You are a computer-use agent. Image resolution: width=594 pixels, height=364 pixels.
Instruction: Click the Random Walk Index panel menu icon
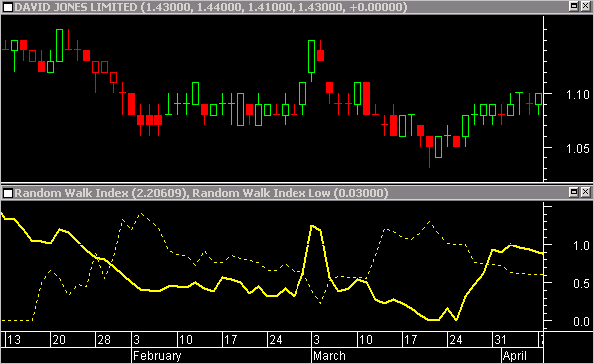pos(8,193)
